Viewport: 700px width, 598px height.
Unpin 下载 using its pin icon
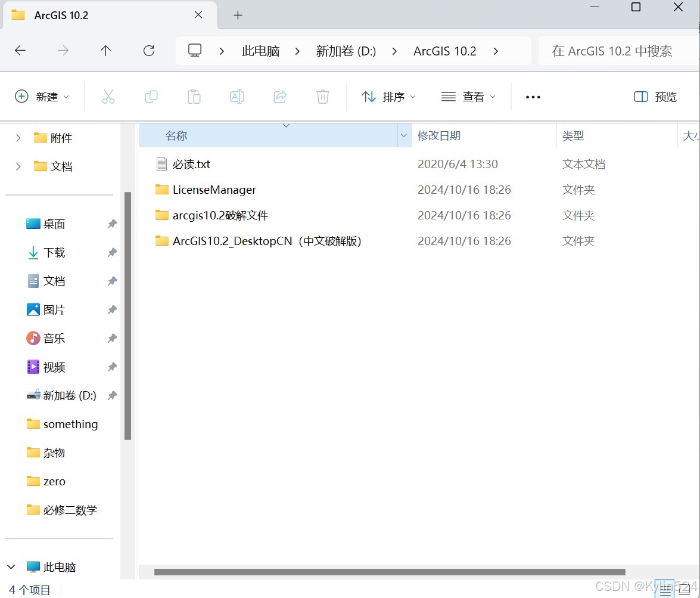(x=112, y=252)
